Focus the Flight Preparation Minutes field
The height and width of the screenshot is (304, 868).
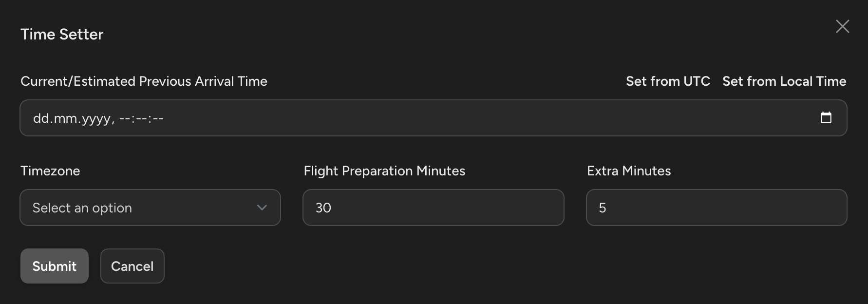pyautogui.click(x=433, y=208)
